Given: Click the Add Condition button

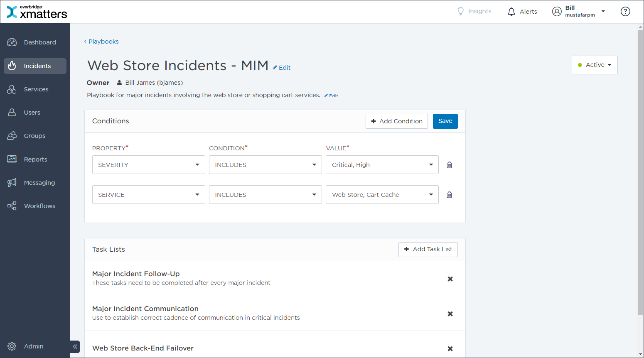Looking at the screenshot, I should pos(397,121).
